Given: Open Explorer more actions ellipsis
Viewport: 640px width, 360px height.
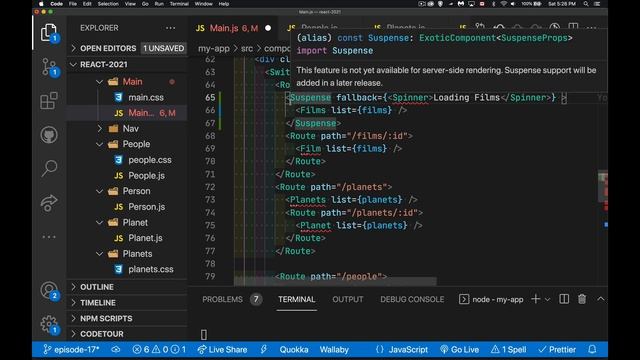Looking at the screenshot, I should tap(171, 28).
